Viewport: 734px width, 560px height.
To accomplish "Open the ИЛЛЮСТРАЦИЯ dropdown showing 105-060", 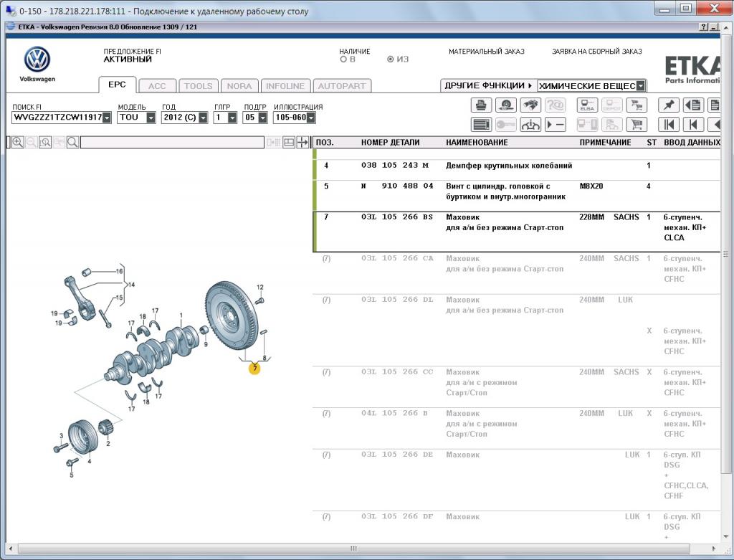I will tap(311, 118).
